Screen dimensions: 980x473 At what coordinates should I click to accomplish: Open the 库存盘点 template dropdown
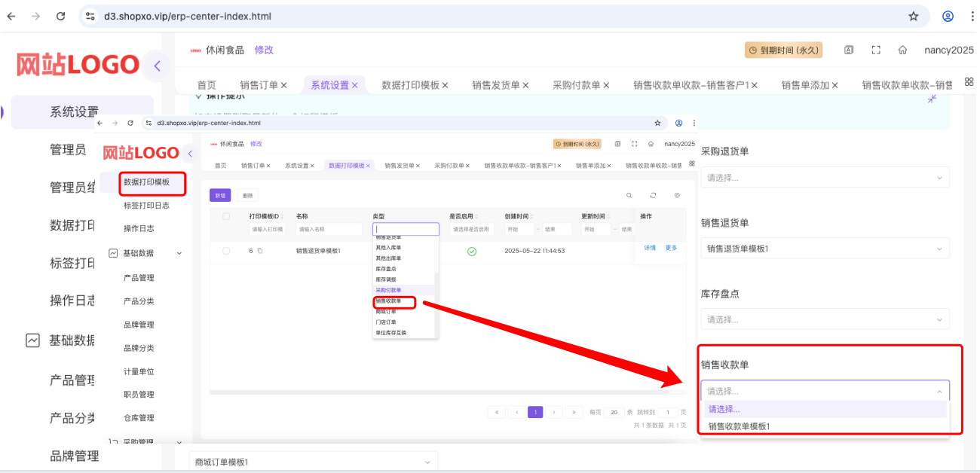825,319
